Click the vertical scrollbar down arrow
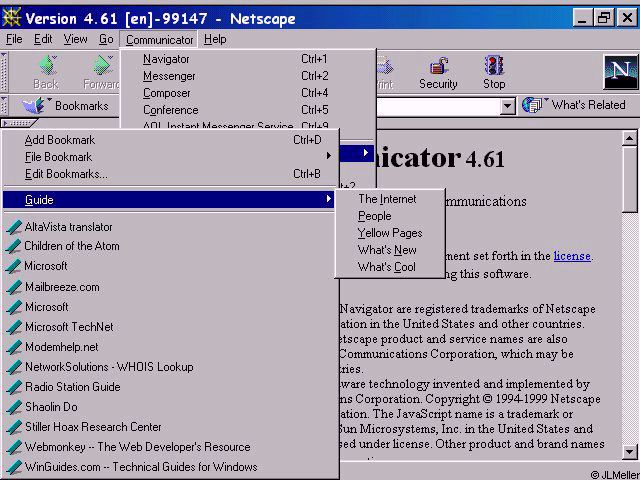Screen dimensions: 640x480 (630, 451)
